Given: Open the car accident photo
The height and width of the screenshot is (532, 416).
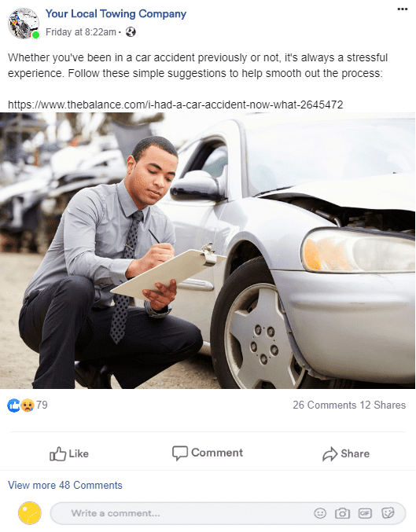Looking at the screenshot, I should pos(208,251).
